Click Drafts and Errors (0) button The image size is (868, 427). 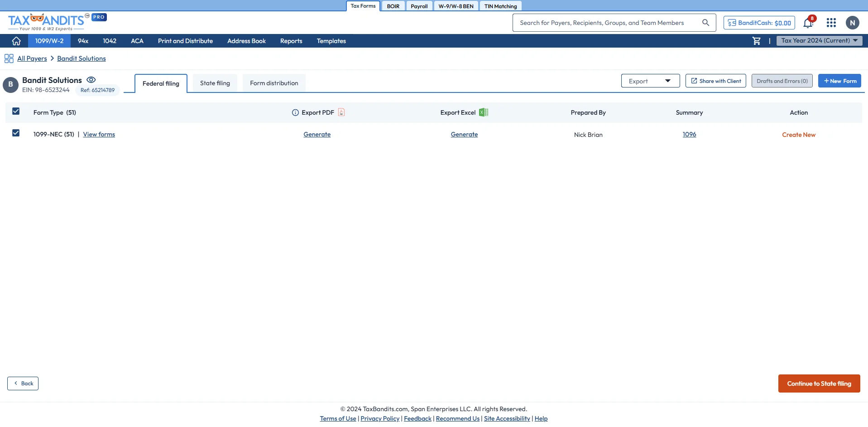click(782, 81)
